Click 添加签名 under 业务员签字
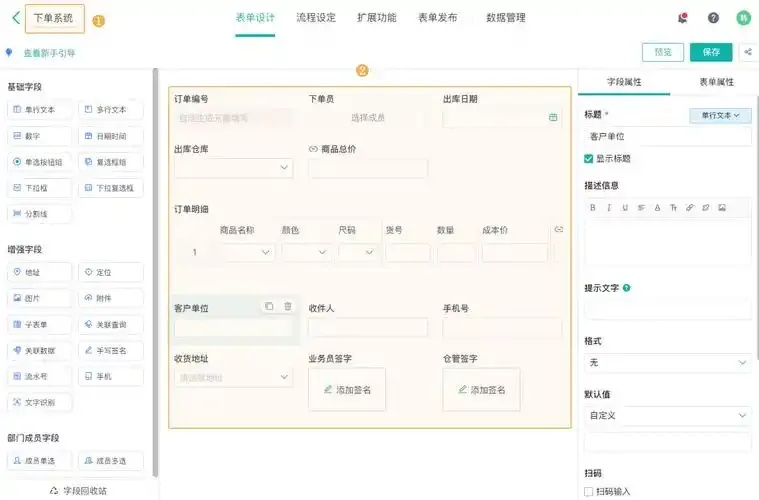The image size is (759, 500). pos(347,390)
